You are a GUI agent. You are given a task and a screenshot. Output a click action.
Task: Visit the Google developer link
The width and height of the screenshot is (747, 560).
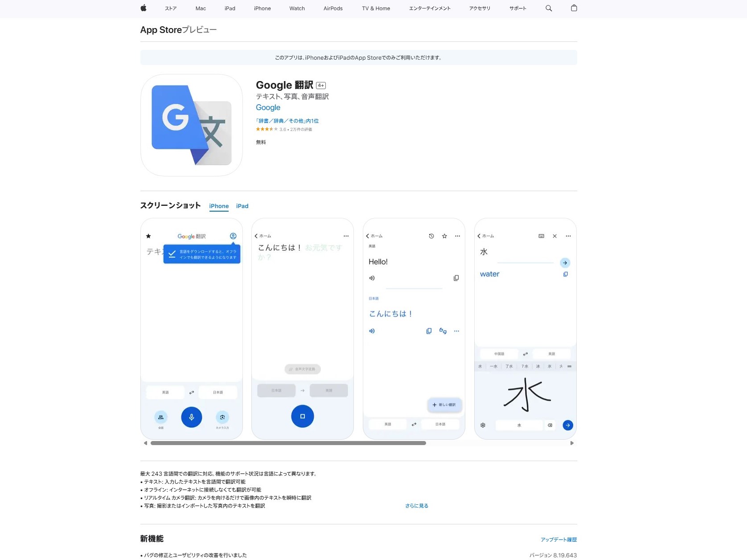coord(267,107)
